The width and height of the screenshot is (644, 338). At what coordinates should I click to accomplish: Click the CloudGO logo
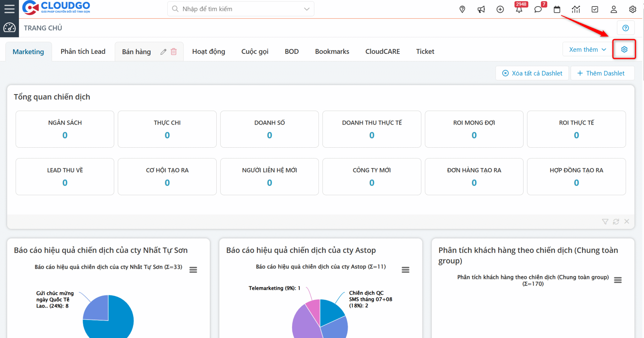[x=56, y=8]
